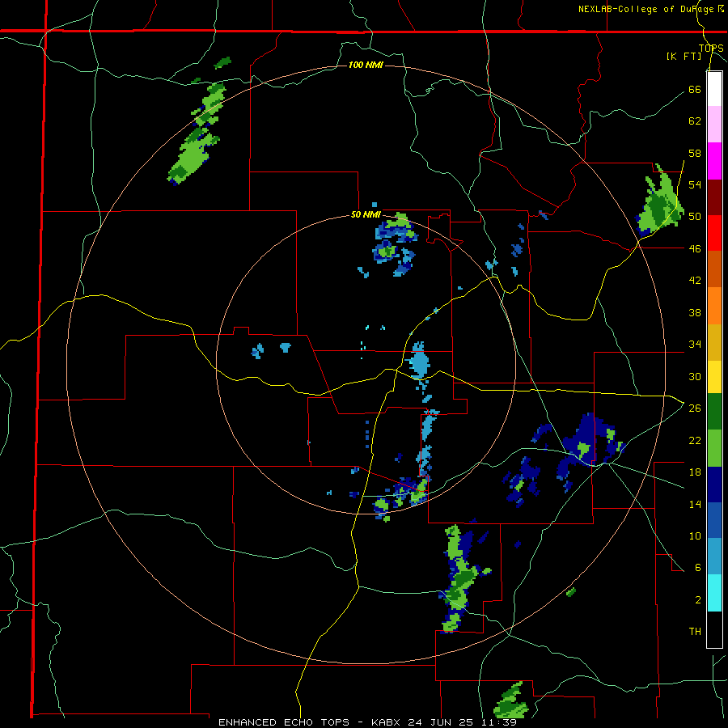Click the legend value "34"

pos(695,345)
